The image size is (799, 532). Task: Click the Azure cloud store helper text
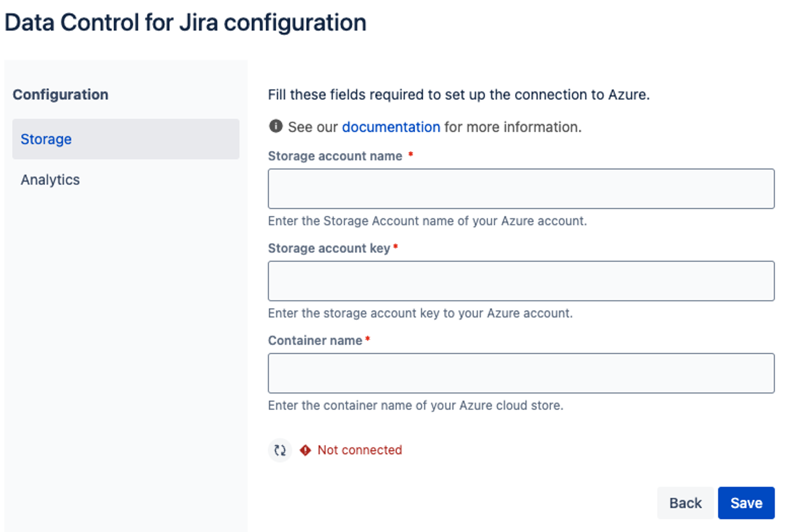point(415,405)
